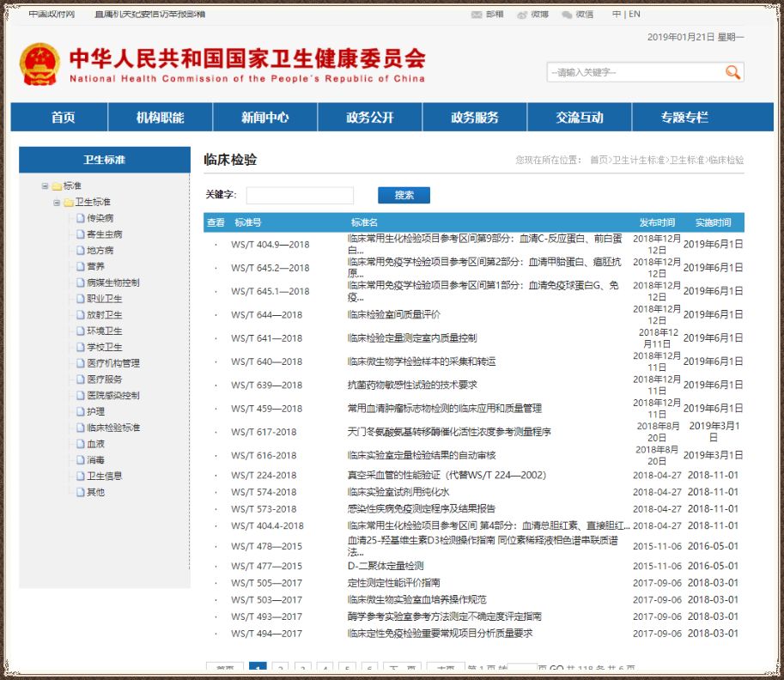The width and height of the screenshot is (784, 680).
Task: Open the 微博 Weibo icon
Action: pyautogui.click(x=522, y=15)
